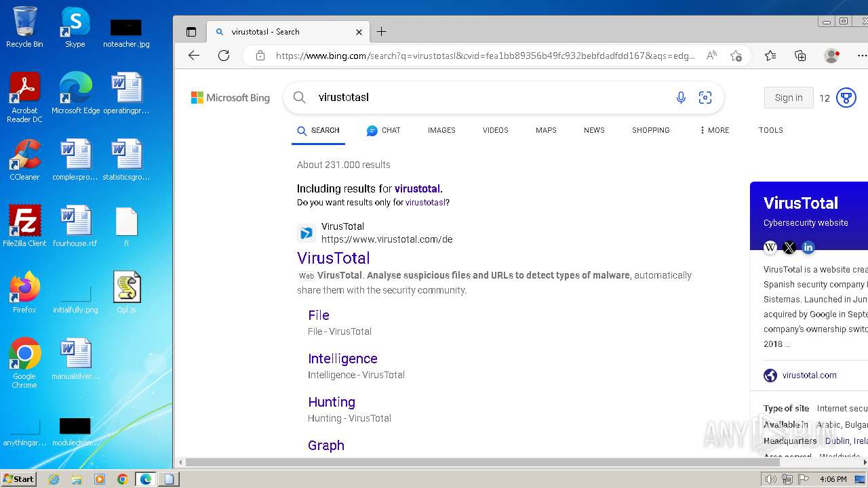
Task: Open the MAPS tab
Action: coord(546,130)
